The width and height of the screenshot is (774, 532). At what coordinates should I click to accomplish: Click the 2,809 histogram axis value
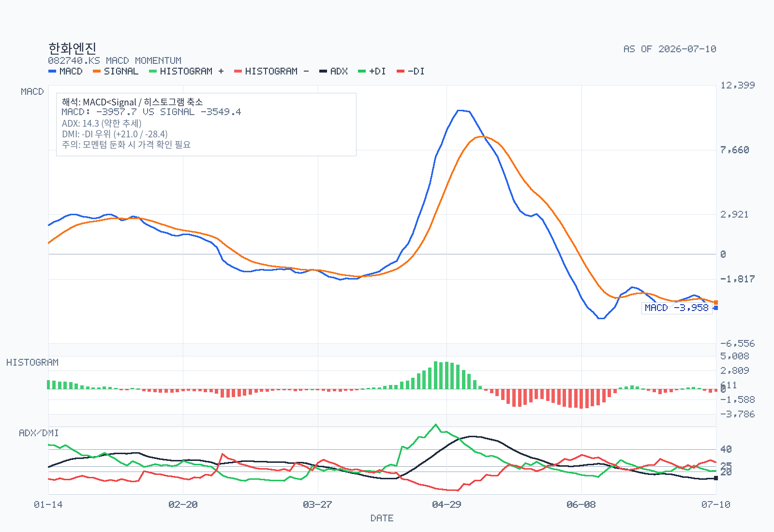click(x=735, y=370)
